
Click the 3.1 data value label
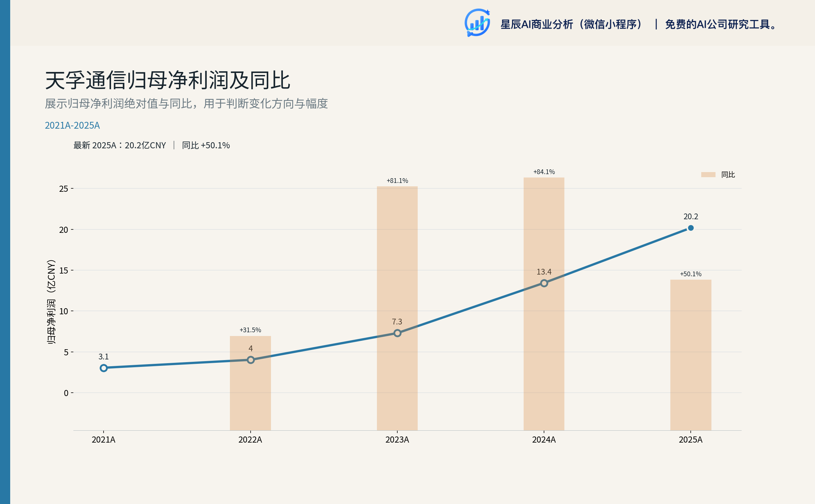click(x=104, y=357)
